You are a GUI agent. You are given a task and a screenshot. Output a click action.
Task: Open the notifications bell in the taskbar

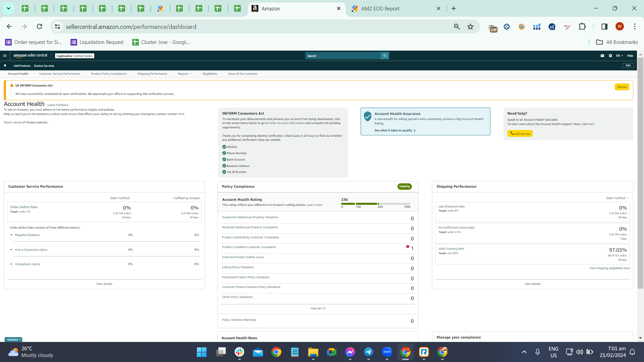coord(632,352)
